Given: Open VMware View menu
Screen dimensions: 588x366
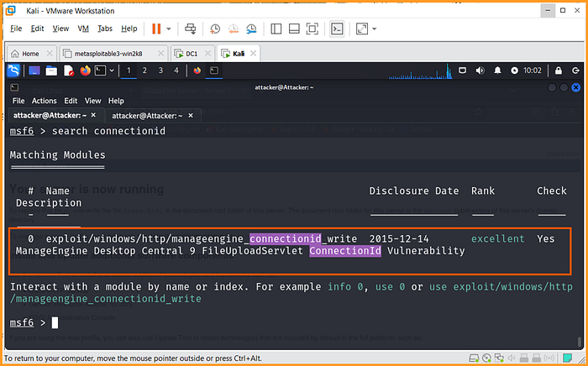Looking at the screenshot, I should [x=60, y=29].
